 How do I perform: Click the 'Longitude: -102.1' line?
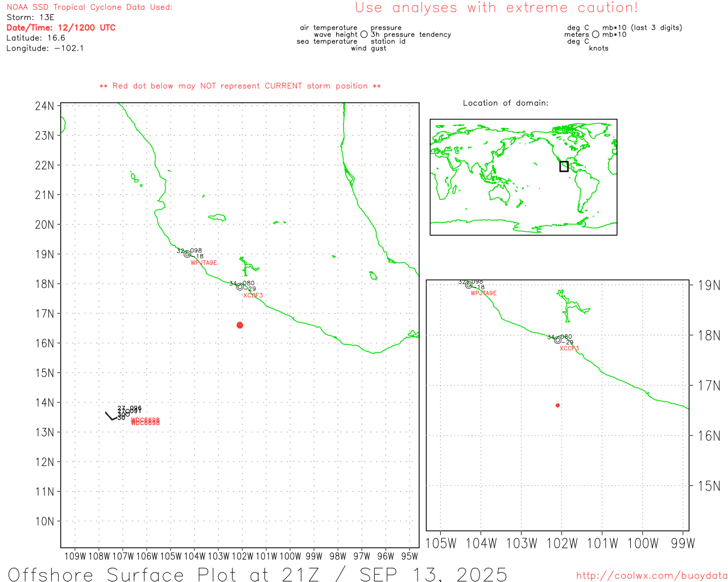click(x=45, y=48)
